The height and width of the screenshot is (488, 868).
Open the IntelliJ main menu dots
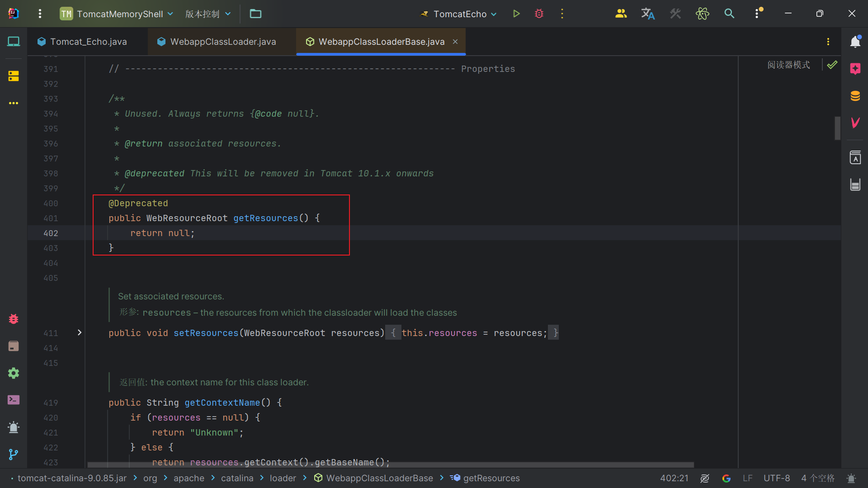tap(40, 14)
